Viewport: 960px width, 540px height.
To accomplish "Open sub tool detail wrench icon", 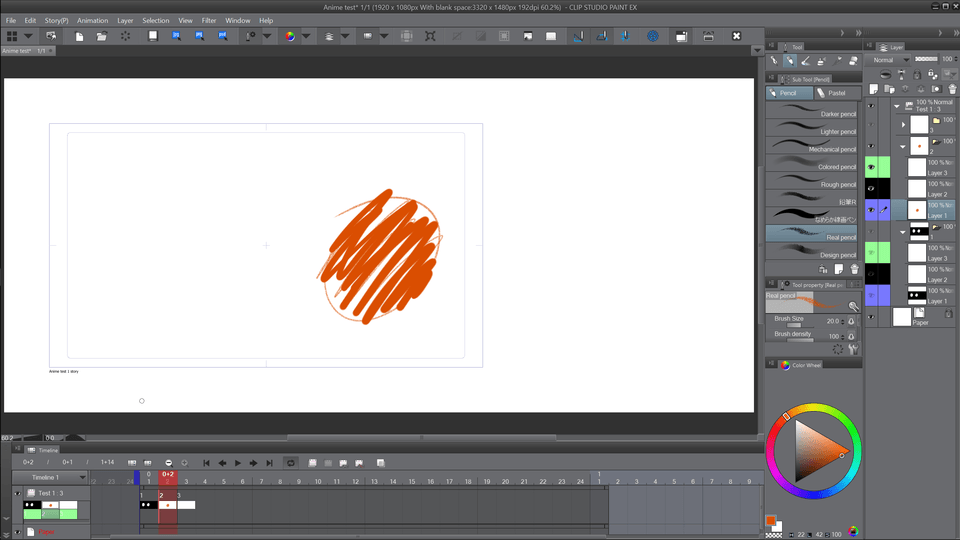I will [854, 350].
